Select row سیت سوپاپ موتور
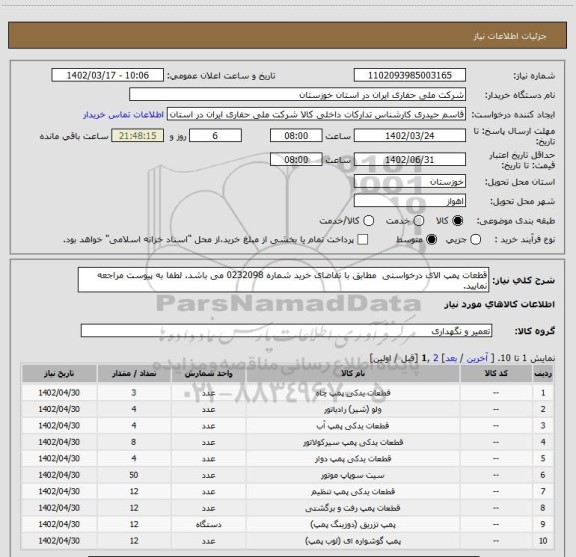 coord(287,475)
